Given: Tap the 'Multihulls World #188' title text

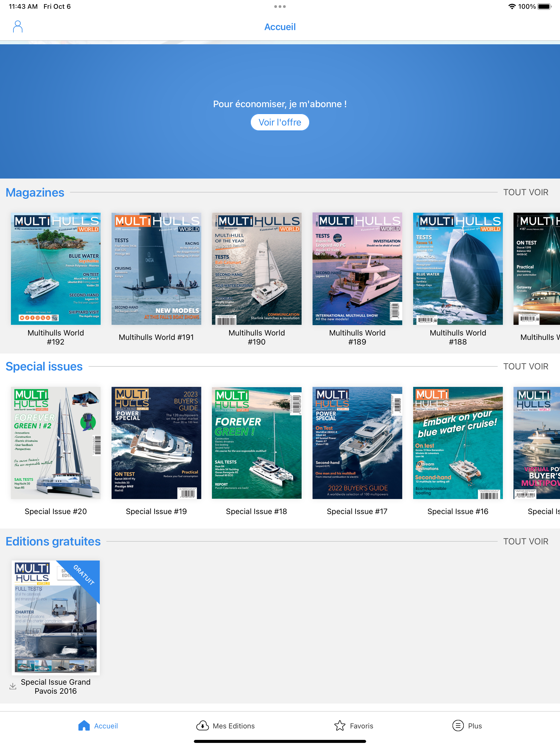Looking at the screenshot, I should click(458, 337).
